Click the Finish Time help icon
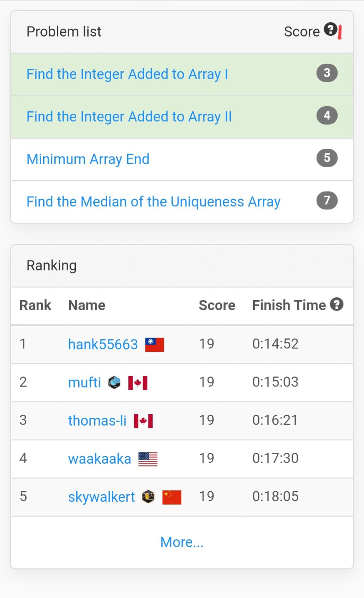Viewport: 364px width, 598px height. click(x=337, y=304)
